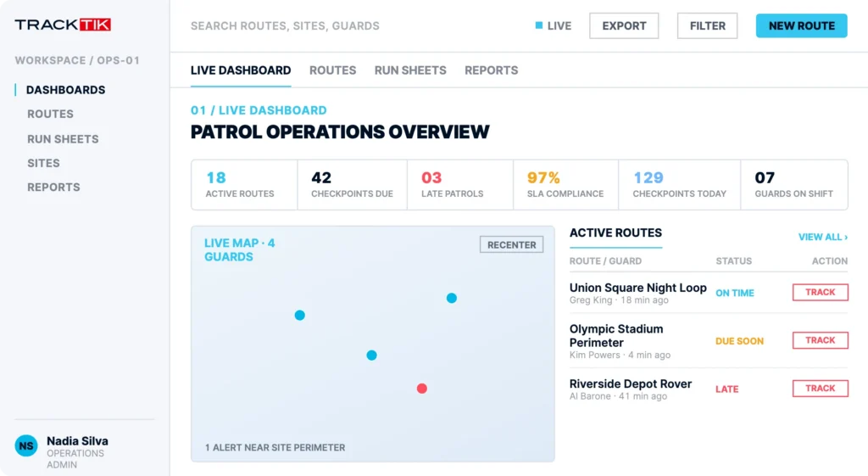This screenshot has height=476, width=868.
Task: Click the Live Map · 4 Guards title
Action: click(240, 250)
